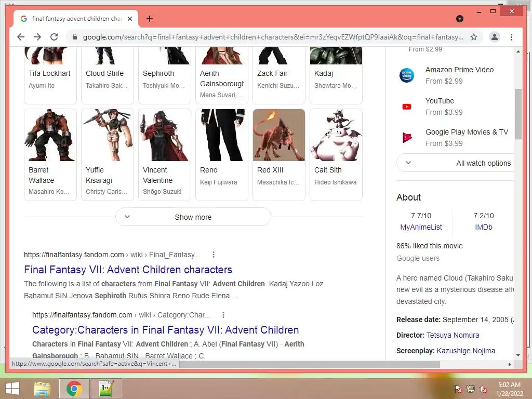Click the Cloud Strife name
Image resolution: width=532 pixels, height=399 pixels.
(x=104, y=73)
